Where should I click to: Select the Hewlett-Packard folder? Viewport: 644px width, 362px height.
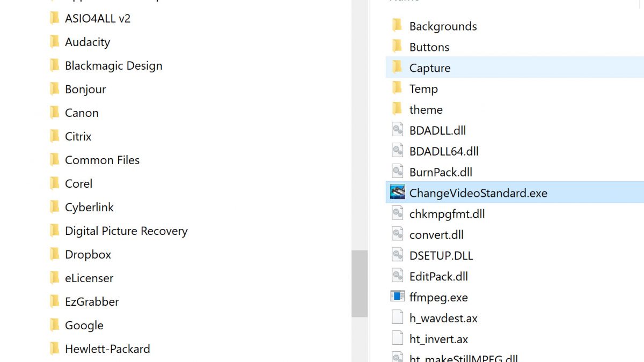coord(107,349)
